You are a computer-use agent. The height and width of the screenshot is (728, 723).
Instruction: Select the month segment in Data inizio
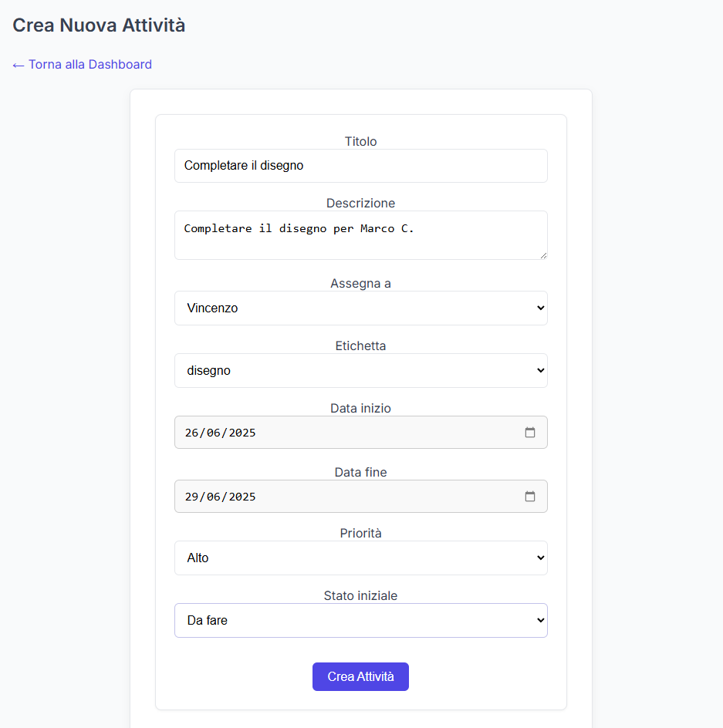coord(213,433)
